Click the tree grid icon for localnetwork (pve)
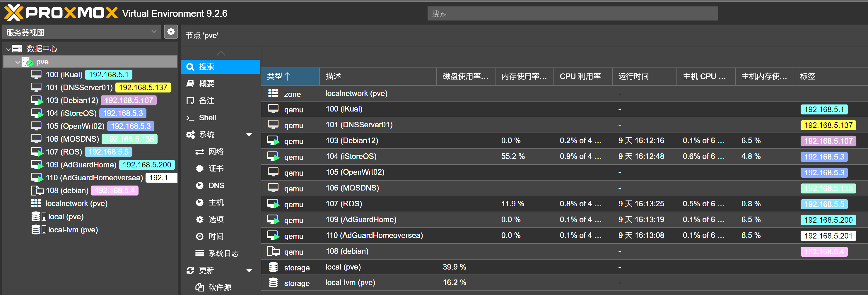868x295 pixels. point(36,203)
